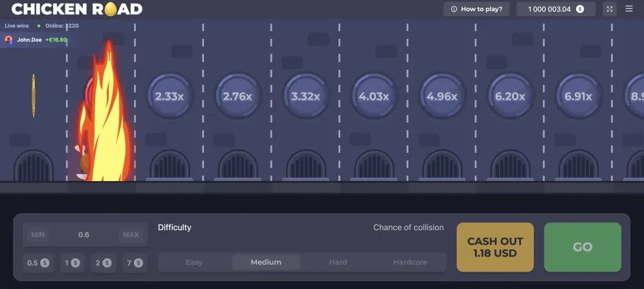644x289 pixels.
Task: Click the 3.32x multiplier manhole
Action: click(305, 96)
